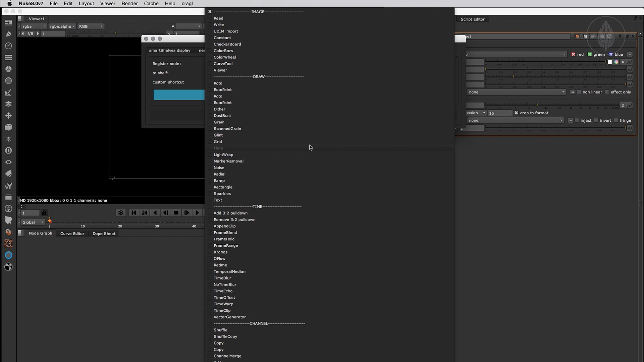Open the Transform nodes move icon
The height and width of the screenshot is (362, 644).
(8, 116)
